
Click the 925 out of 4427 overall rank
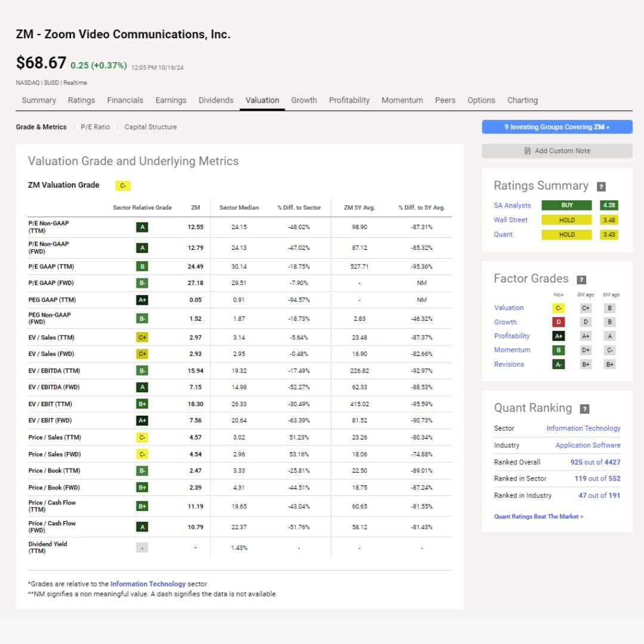[x=595, y=462]
